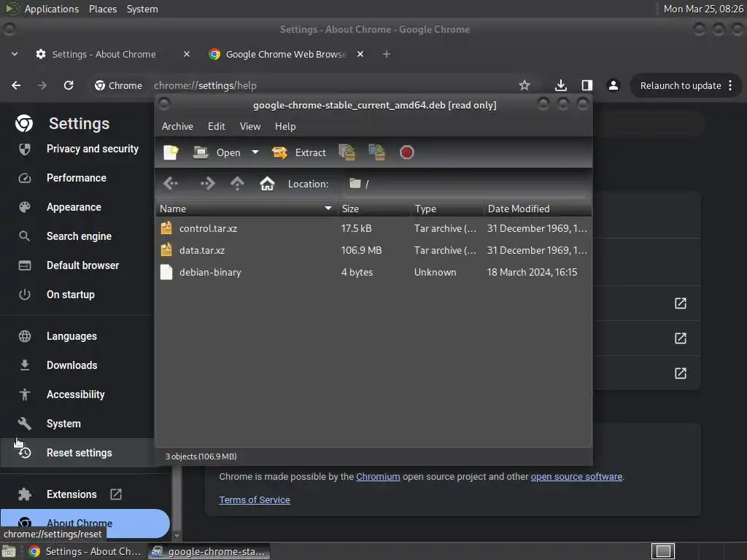The height and width of the screenshot is (560, 747).
Task: Select About Chrome in the sidebar
Action: pyautogui.click(x=85, y=524)
